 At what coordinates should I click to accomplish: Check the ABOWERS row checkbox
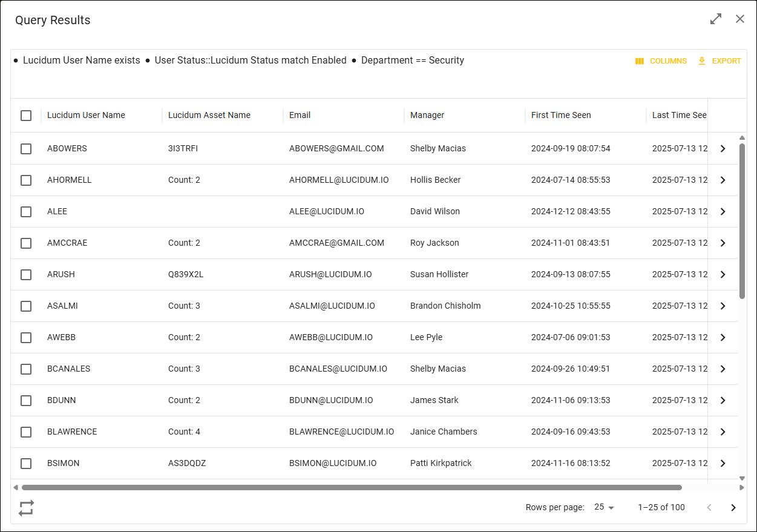[x=26, y=149]
